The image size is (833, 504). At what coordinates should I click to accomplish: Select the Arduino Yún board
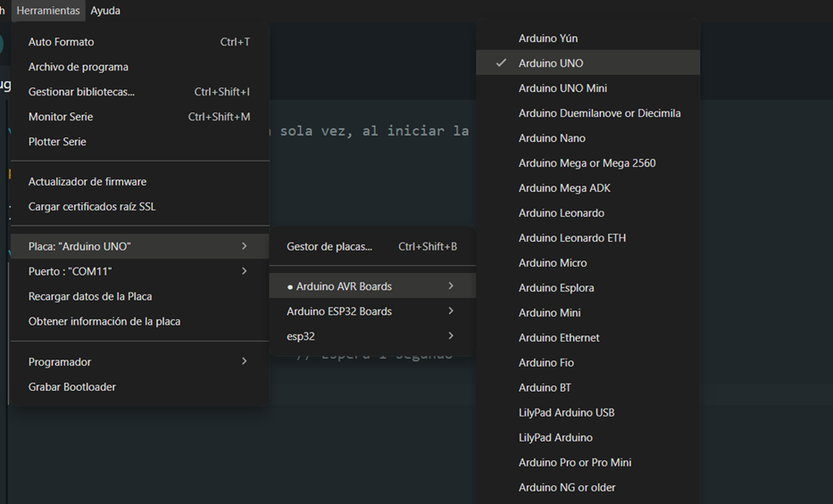[587, 38]
